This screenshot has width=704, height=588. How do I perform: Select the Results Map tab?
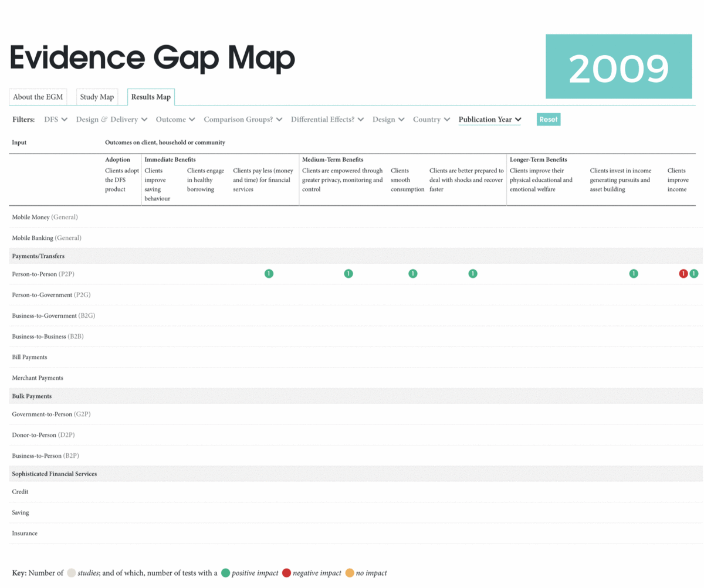pyautogui.click(x=151, y=97)
